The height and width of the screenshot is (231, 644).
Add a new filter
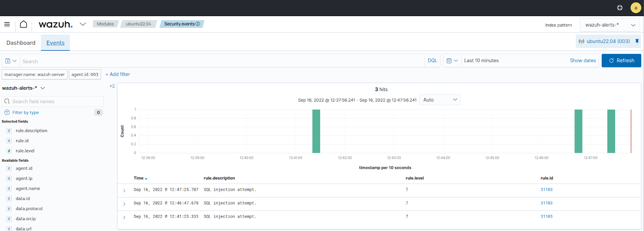(118, 74)
